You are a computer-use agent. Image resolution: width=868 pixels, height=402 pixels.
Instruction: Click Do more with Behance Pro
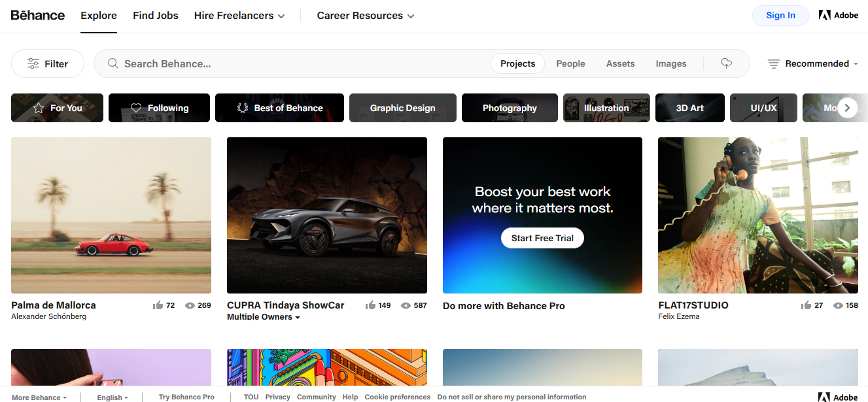[x=504, y=306]
